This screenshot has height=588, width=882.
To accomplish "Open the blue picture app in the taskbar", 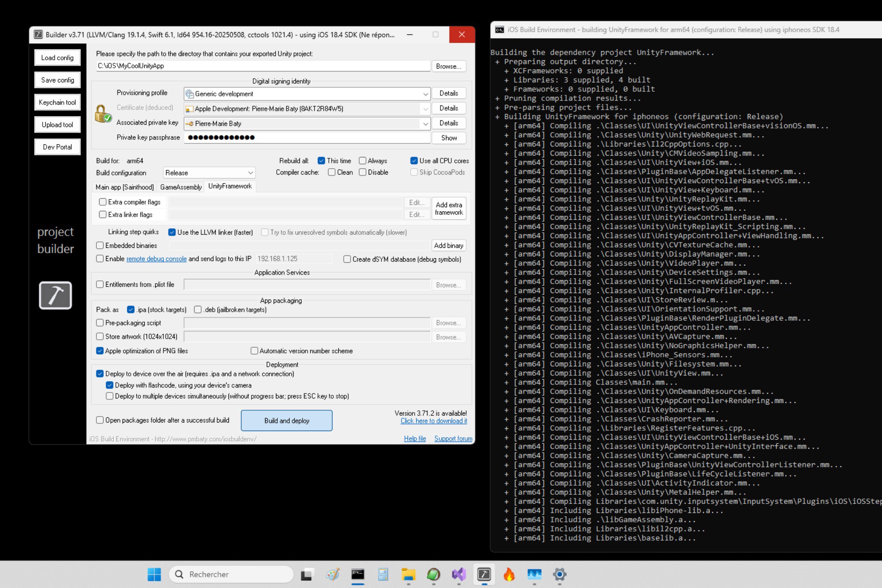I will point(534,574).
